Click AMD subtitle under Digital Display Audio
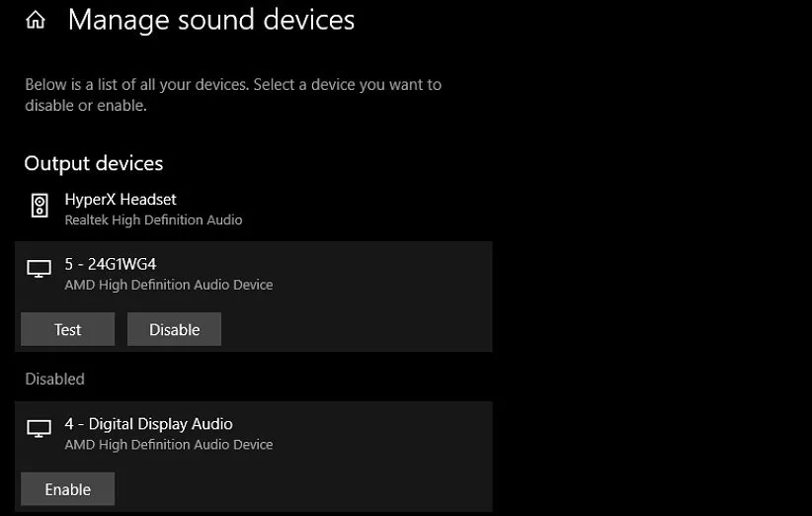 [168, 445]
